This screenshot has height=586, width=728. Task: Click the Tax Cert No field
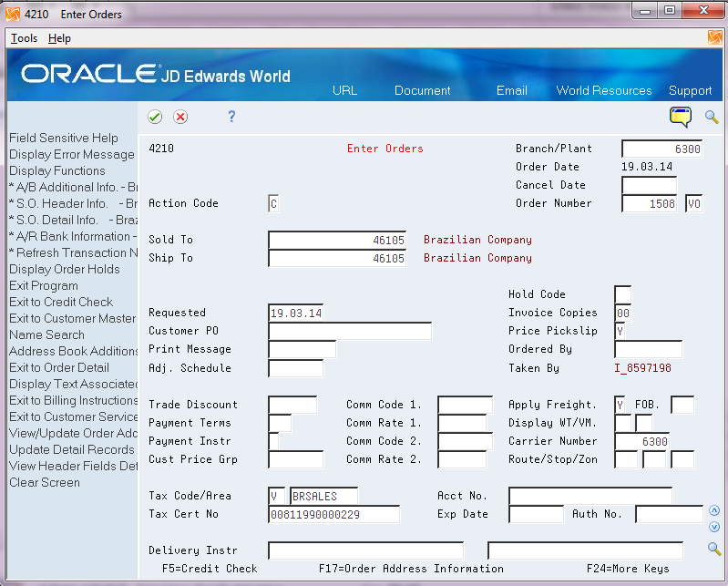pyautogui.click(x=333, y=515)
